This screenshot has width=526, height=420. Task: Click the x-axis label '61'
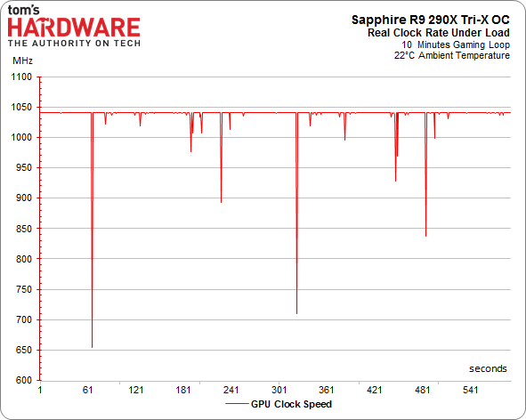pos(87,390)
